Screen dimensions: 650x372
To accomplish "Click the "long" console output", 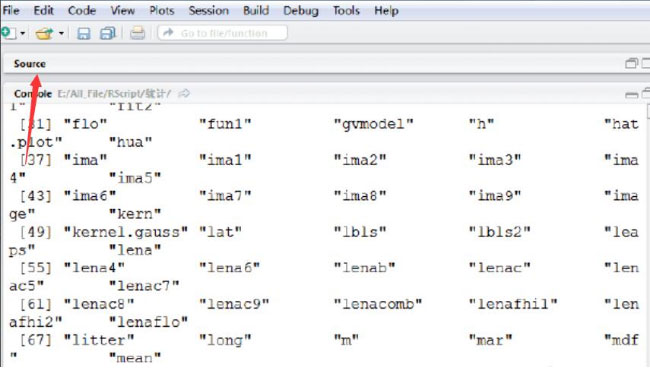I will (225, 340).
